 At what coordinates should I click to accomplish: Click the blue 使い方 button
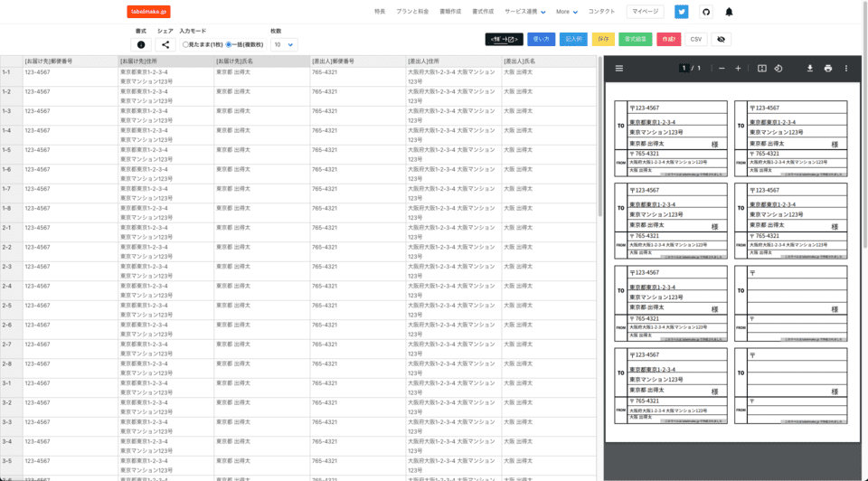(x=541, y=39)
